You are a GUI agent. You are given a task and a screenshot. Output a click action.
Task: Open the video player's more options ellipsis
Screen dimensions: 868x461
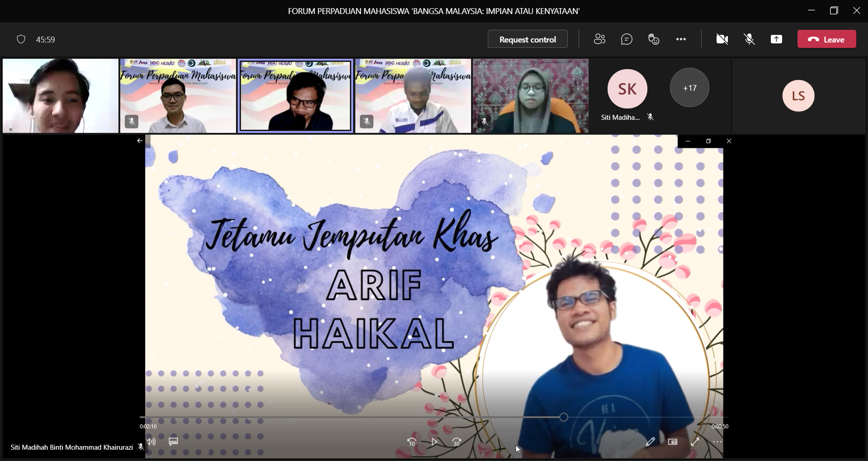click(x=717, y=442)
